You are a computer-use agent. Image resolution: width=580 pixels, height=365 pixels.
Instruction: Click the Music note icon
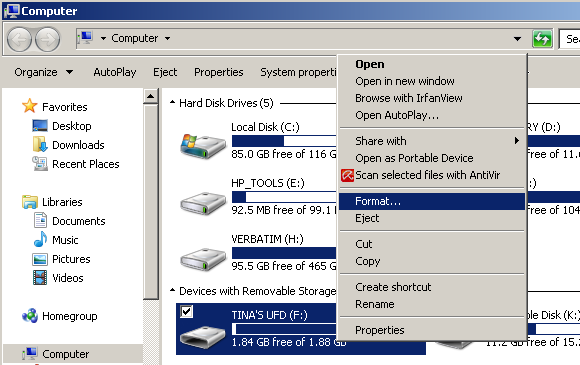point(40,239)
